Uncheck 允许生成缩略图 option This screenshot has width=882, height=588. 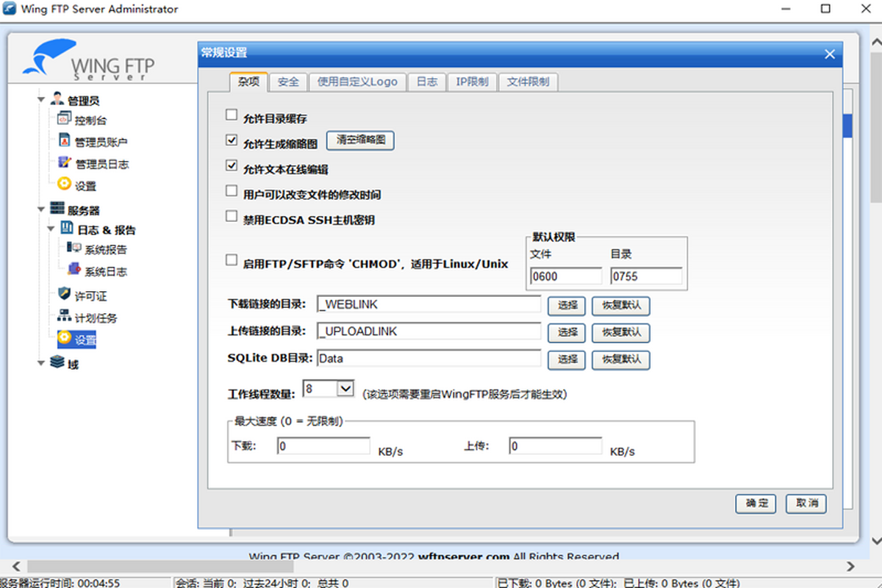coord(232,140)
